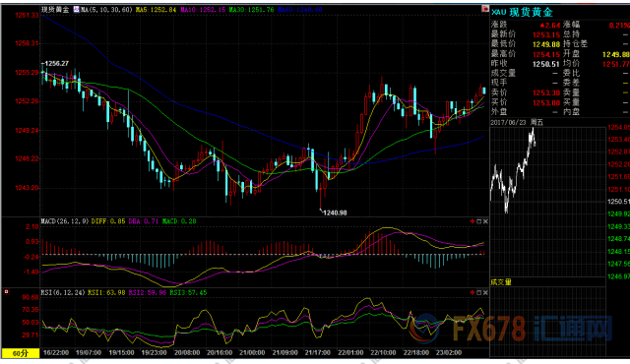The height and width of the screenshot is (364, 630).
Task: Click the MACD(26,12,9) parameter label
Action: click(65, 221)
